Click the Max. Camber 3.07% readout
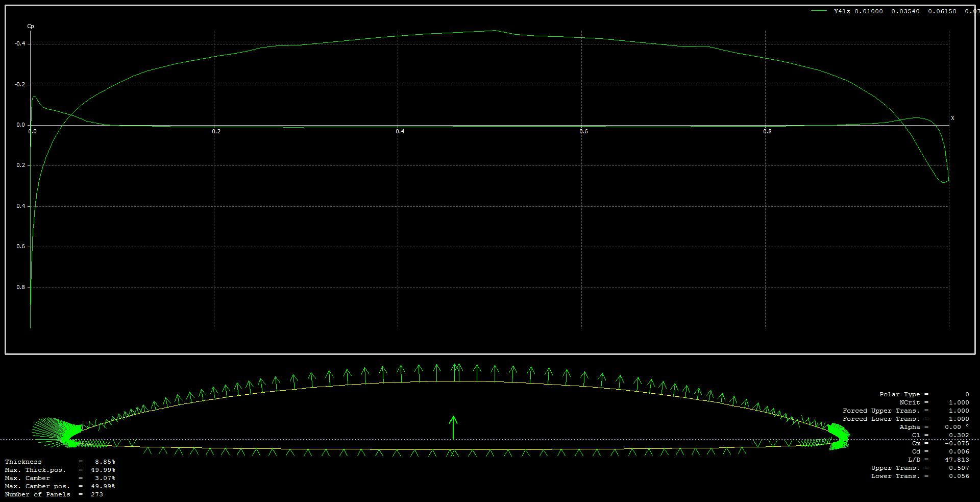The image size is (980, 502). [105, 478]
